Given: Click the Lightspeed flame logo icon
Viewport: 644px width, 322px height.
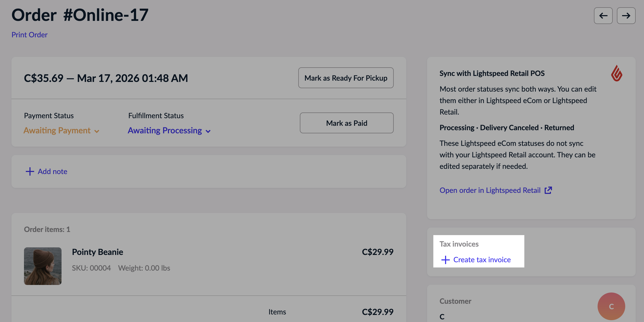Looking at the screenshot, I should pyautogui.click(x=617, y=73).
